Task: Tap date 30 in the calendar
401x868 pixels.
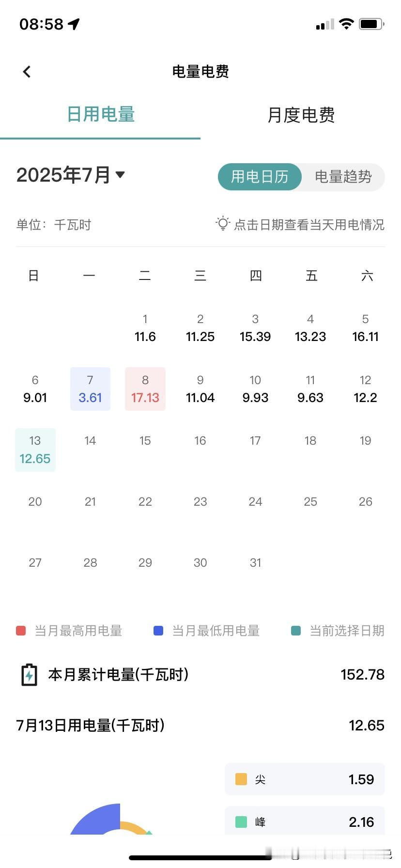Action: 200,563
